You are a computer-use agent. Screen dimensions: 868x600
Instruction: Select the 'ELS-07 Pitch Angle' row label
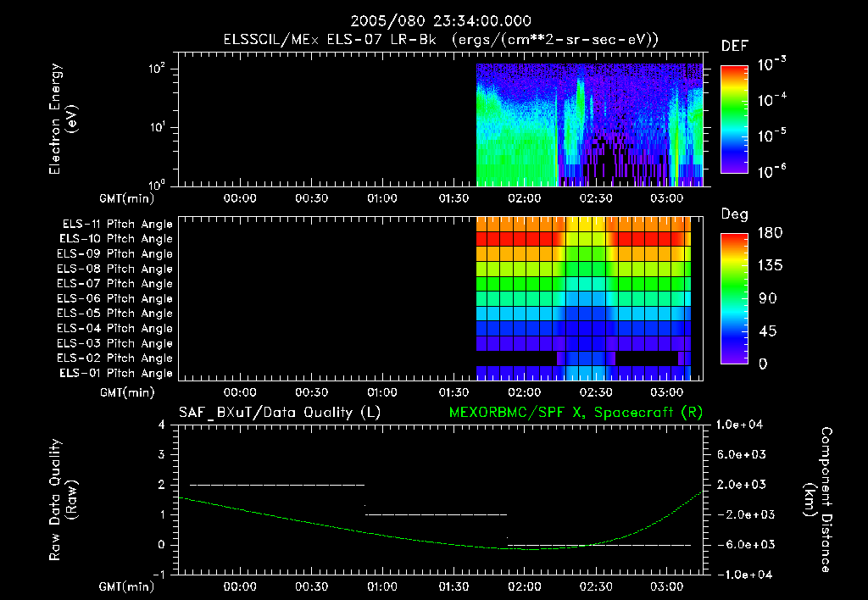pyautogui.click(x=114, y=284)
